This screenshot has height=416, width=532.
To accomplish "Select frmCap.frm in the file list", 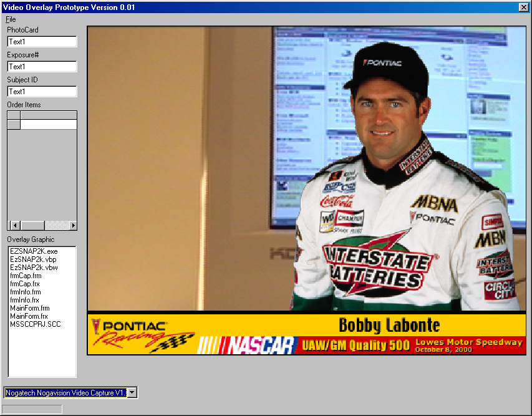I will coord(26,276).
